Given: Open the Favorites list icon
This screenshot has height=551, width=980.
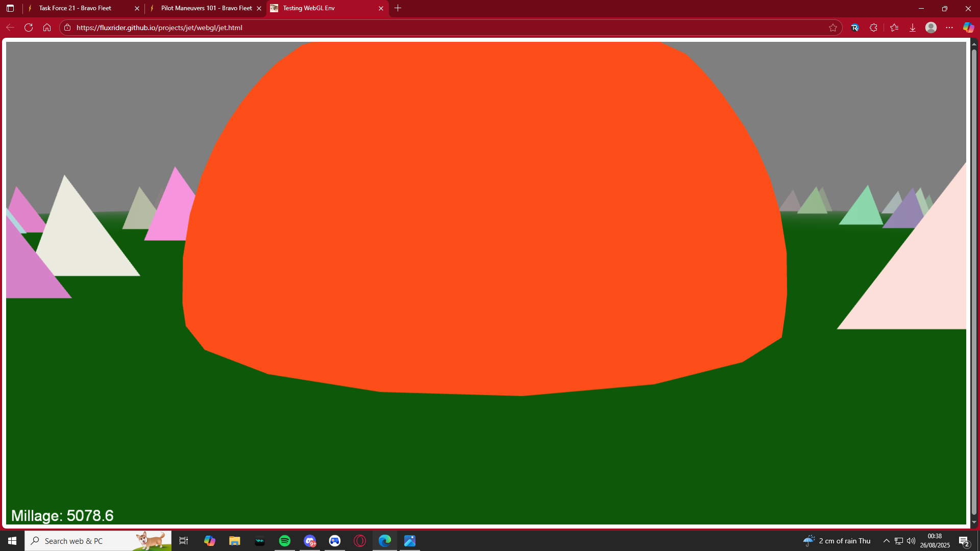Looking at the screenshot, I should click(x=894, y=28).
